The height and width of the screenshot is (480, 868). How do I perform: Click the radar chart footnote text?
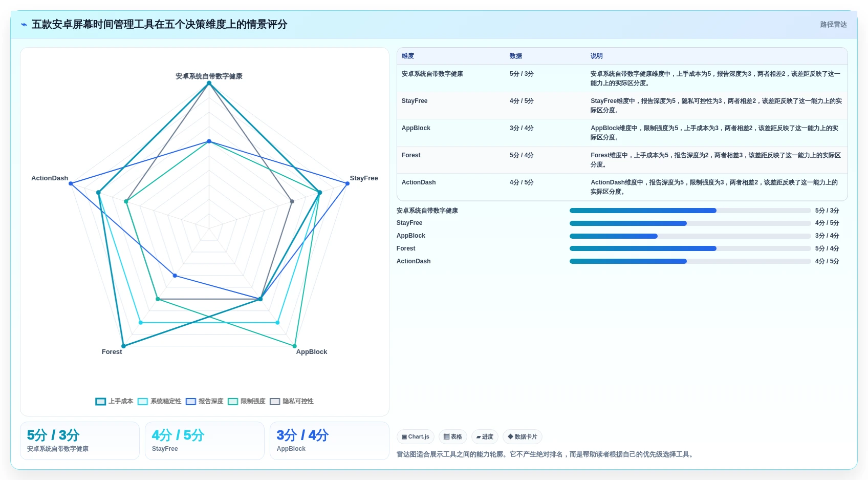coord(546,454)
